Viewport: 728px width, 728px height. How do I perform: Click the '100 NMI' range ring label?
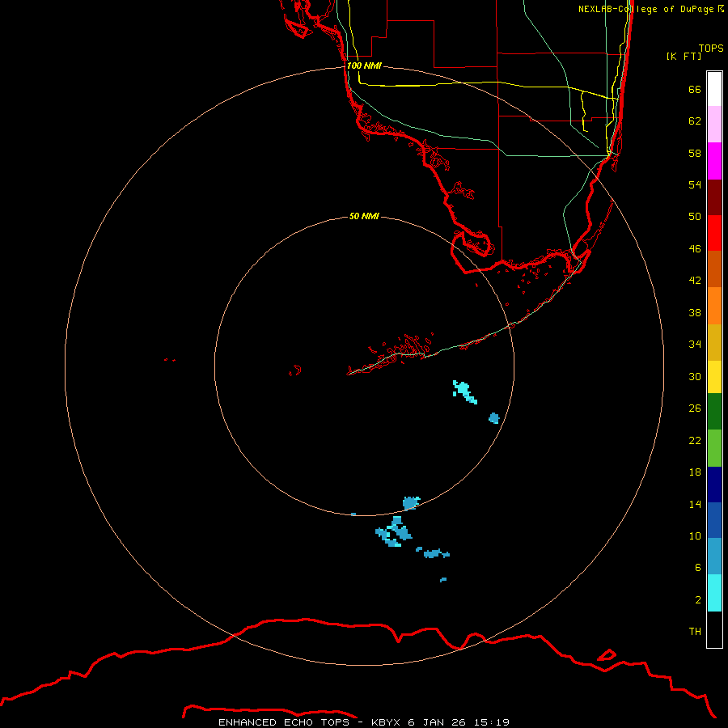(x=364, y=66)
